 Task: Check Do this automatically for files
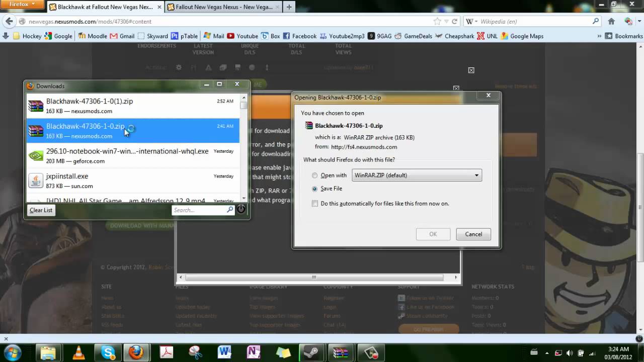coord(315,204)
